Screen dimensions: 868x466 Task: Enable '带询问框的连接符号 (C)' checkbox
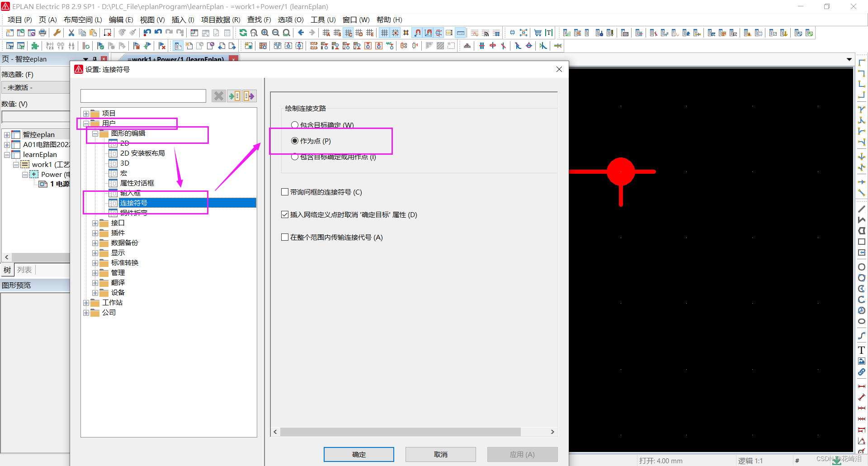pyautogui.click(x=285, y=192)
